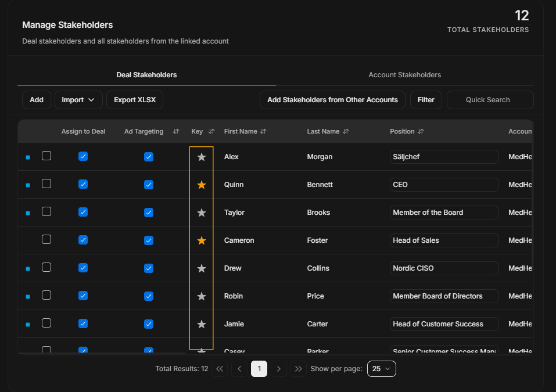Screen dimensions: 556x392
Task: Sort by Last Name column arrows
Action: click(346, 131)
